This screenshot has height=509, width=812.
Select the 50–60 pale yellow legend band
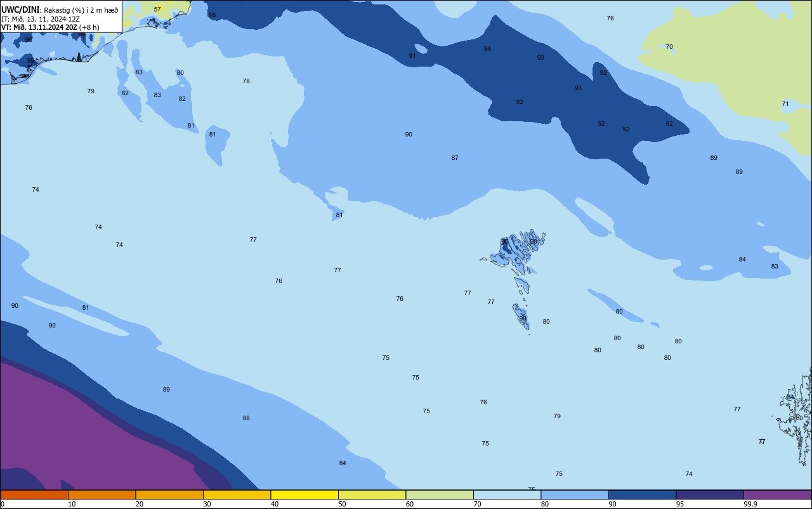(x=372, y=494)
